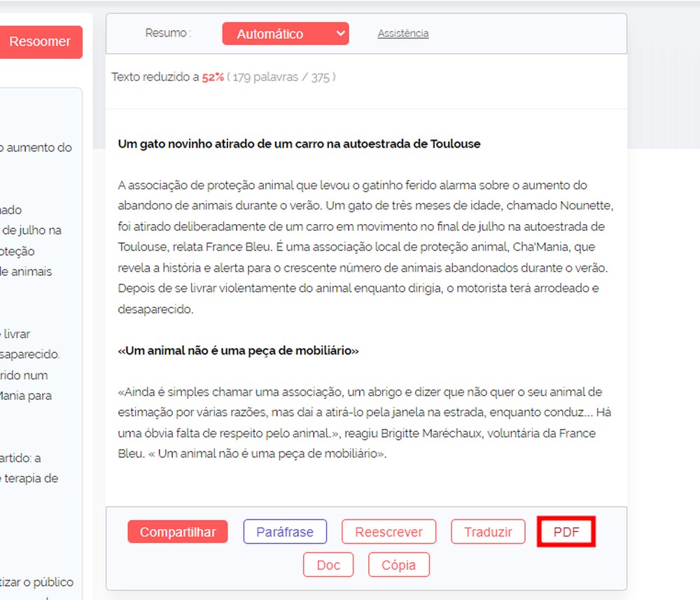Share the summary via Compartilhar
This screenshot has height=600, width=700.
click(x=177, y=531)
